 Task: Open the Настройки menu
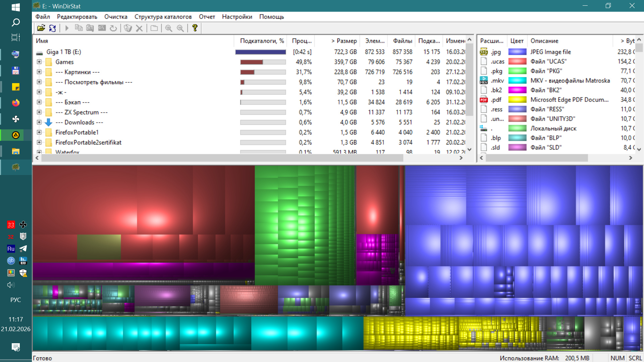click(237, 17)
